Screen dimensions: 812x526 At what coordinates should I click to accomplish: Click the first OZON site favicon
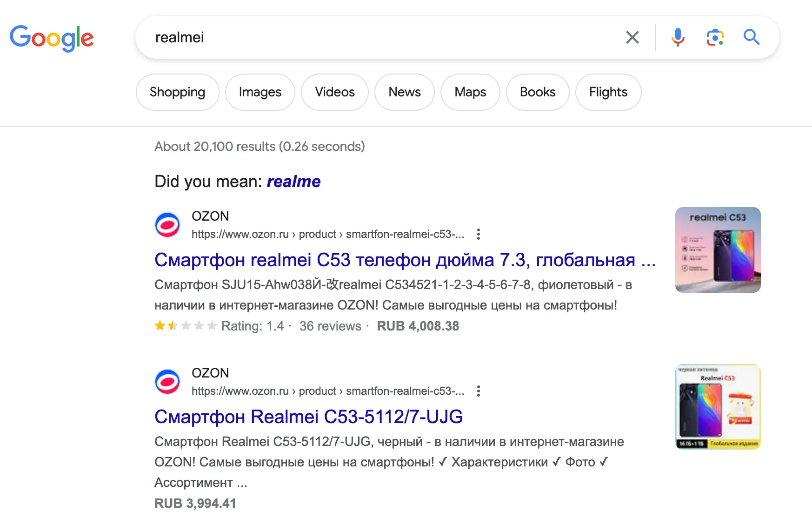pyautogui.click(x=167, y=225)
